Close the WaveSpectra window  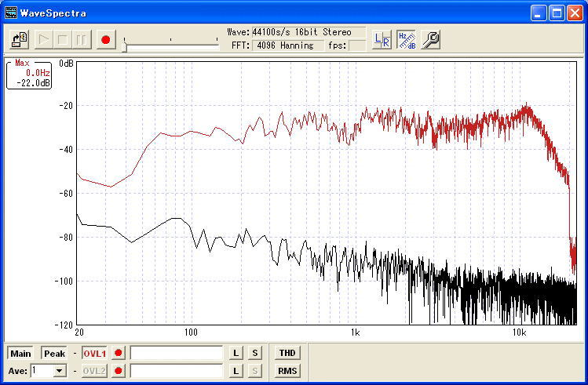click(x=575, y=13)
